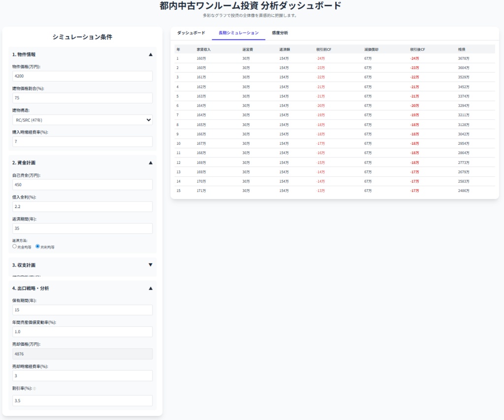Image resolution: width=504 pixels, height=420 pixels.
Task: Click the 3374万 remaining debt cell
Action: (x=464, y=96)
